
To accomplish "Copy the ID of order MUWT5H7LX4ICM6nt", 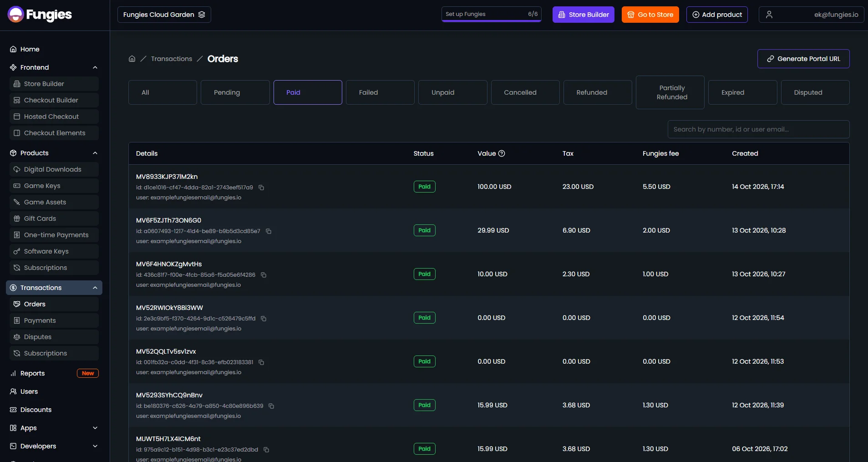I will point(266,450).
